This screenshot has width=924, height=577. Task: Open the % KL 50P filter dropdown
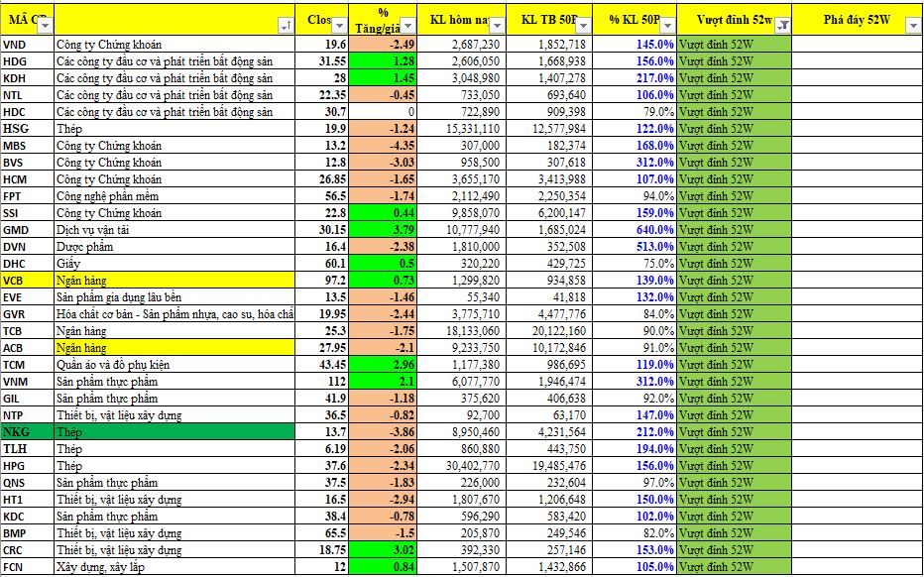coord(667,26)
